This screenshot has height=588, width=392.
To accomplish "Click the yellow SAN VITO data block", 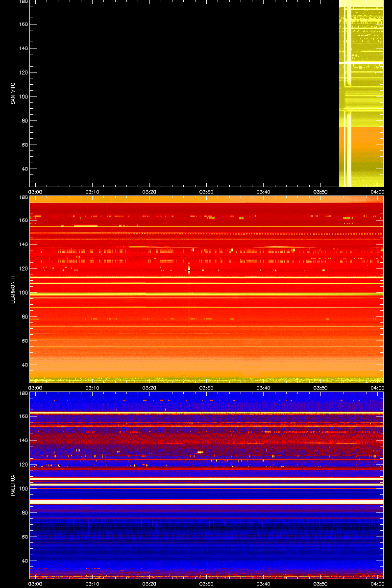I will 361,94.
